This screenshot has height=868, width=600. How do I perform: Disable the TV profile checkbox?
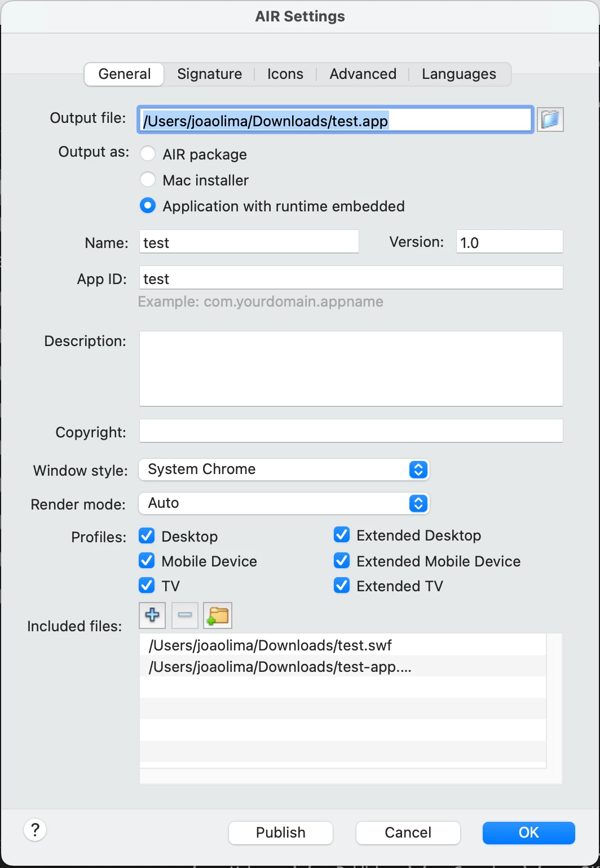point(147,586)
